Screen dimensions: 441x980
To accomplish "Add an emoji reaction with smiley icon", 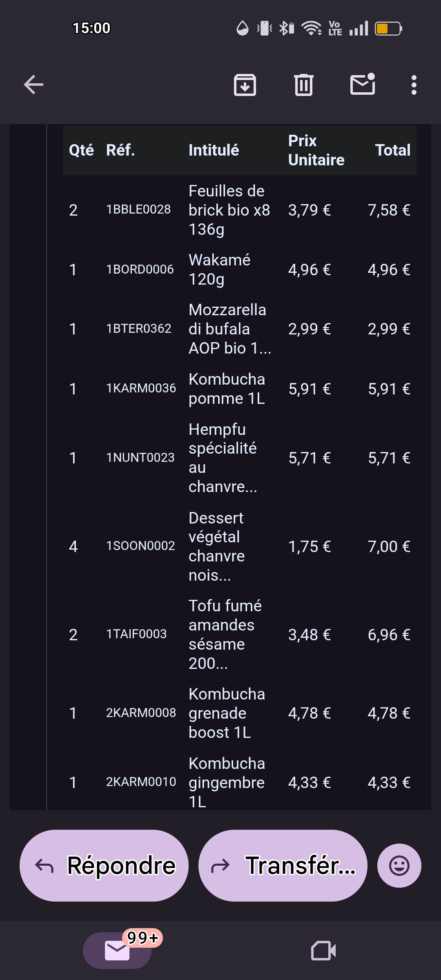I will (399, 865).
